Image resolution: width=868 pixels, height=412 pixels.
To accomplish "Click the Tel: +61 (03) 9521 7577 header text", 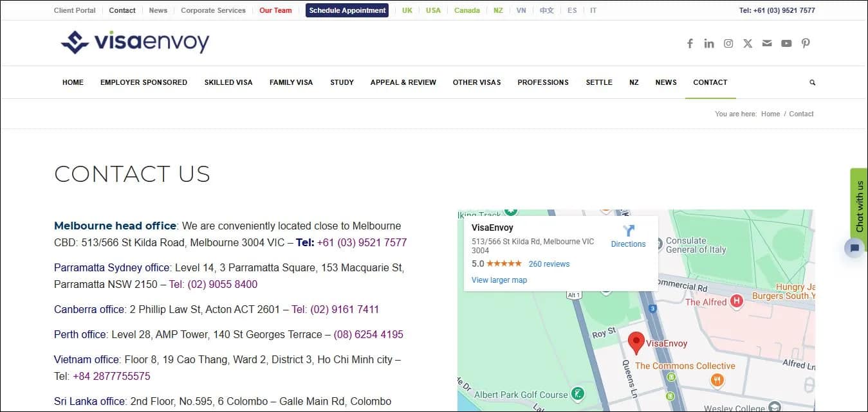I will (x=777, y=10).
